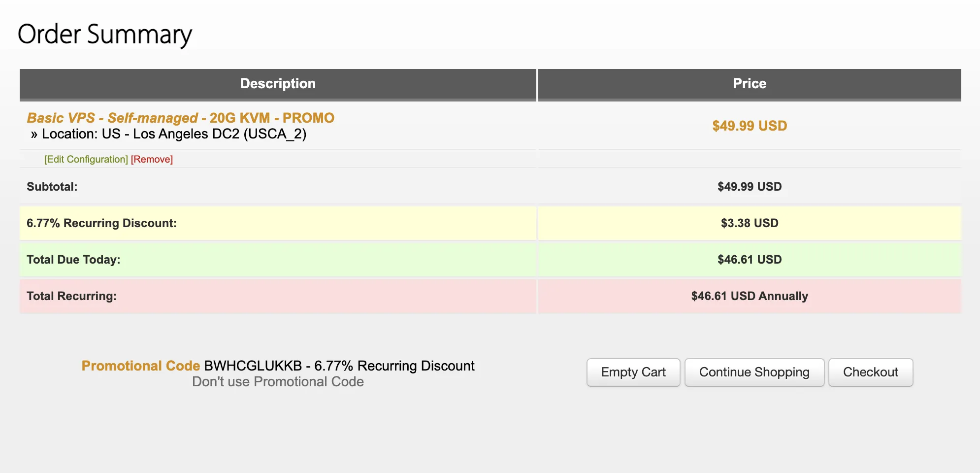This screenshot has height=473, width=980.
Task: Click the $46.61 USD Annually amount
Action: pyautogui.click(x=749, y=296)
